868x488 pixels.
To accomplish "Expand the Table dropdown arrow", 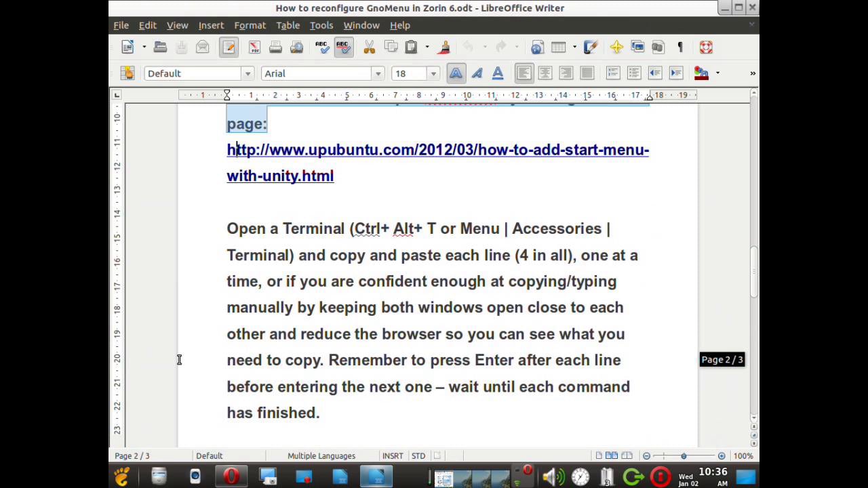I will pos(574,47).
